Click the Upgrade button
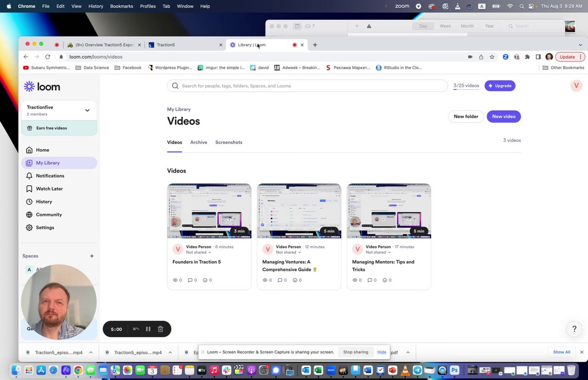This screenshot has width=588, height=380. click(x=500, y=86)
